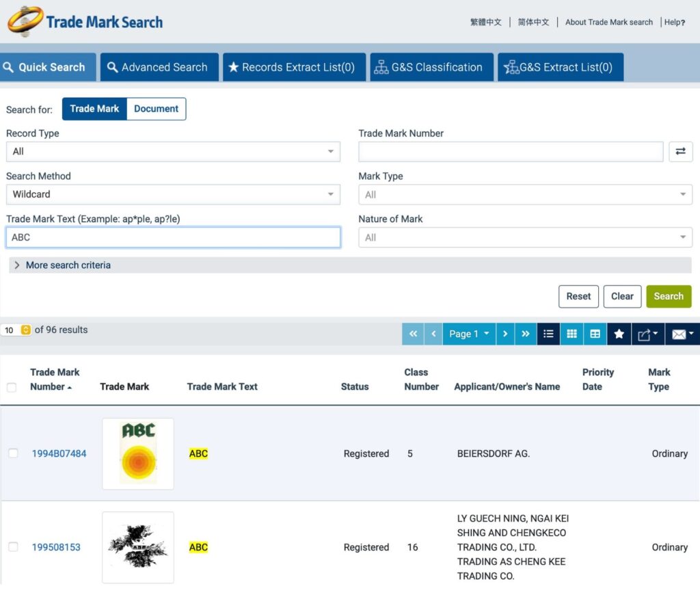700x597 pixels.
Task: Switch results to list view
Action: [548, 334]
